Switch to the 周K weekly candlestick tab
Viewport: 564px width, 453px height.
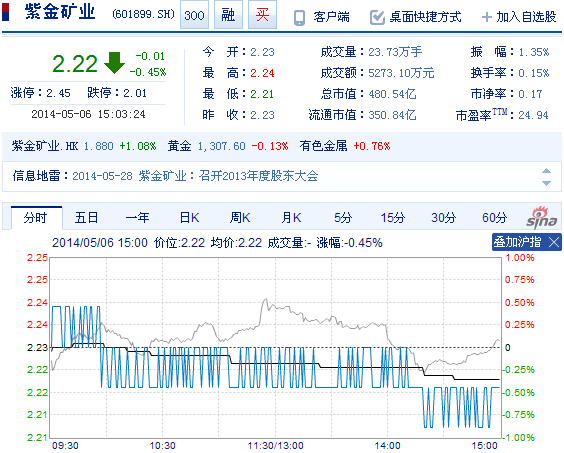click(x=240, y=218)
